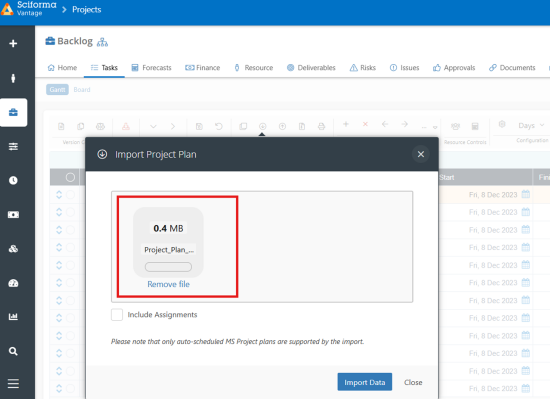Click the Import Data button

click(365, 382)
